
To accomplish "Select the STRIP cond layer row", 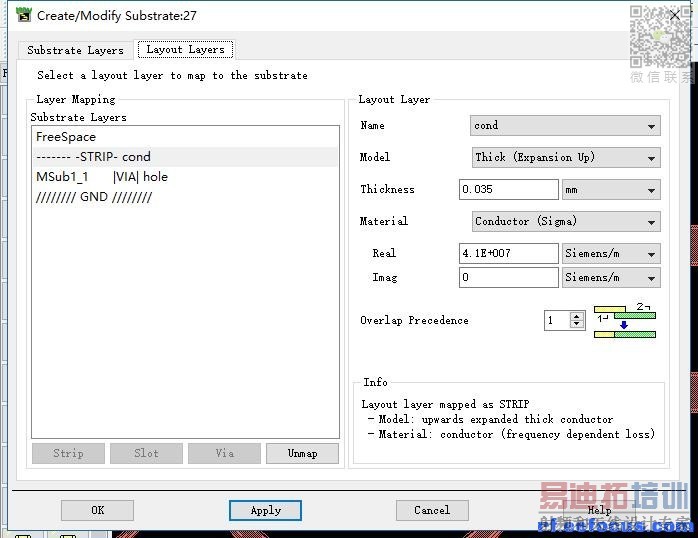I will [x=185, y=157].
